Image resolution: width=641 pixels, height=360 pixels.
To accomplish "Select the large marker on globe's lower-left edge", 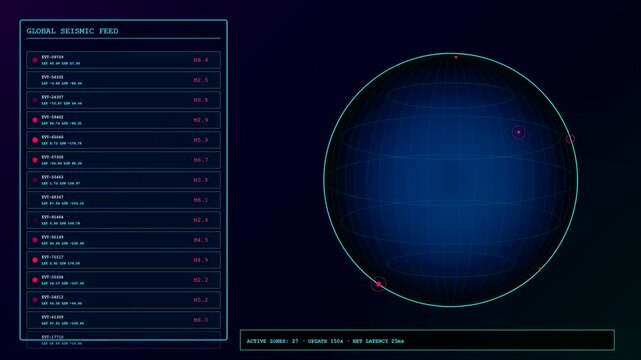I will click(379, 284).
